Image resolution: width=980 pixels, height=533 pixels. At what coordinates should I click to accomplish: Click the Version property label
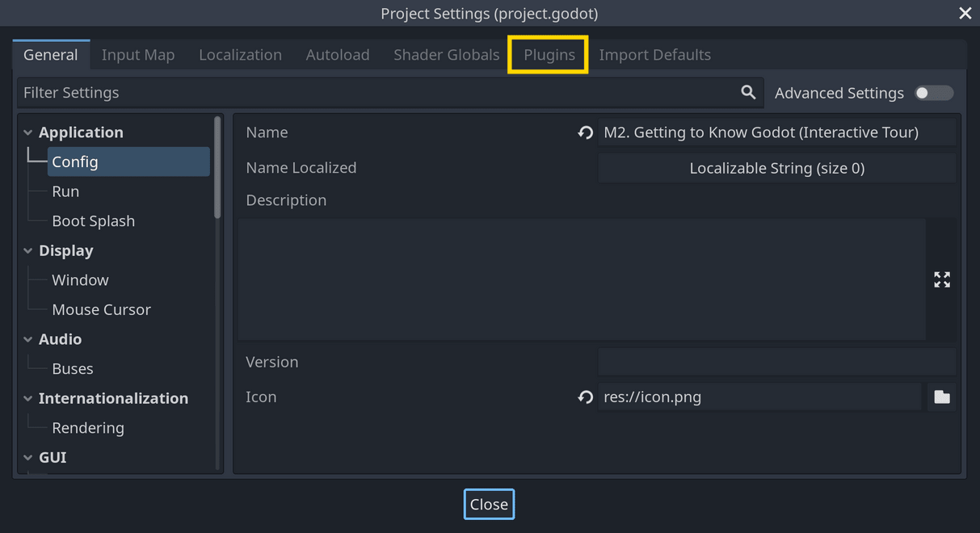pos(272,362)
